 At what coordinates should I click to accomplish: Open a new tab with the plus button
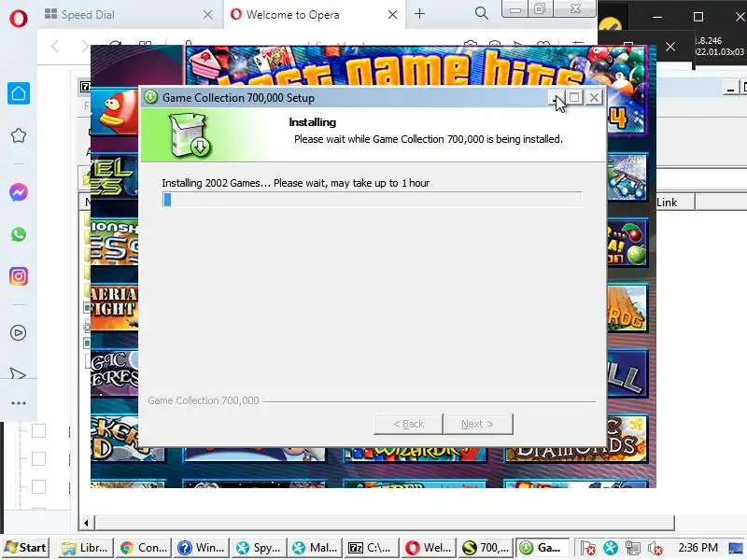[419, 14]
